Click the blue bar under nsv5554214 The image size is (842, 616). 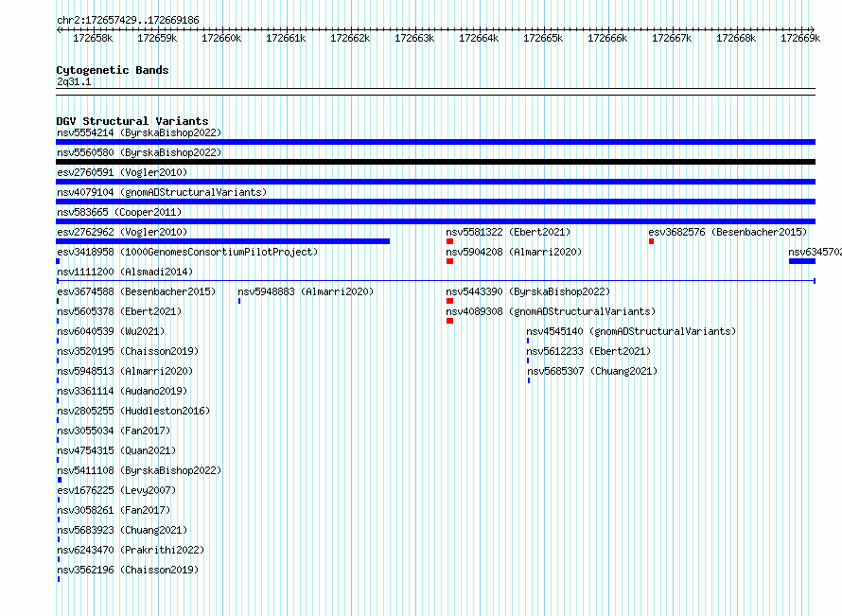[435, 142]
